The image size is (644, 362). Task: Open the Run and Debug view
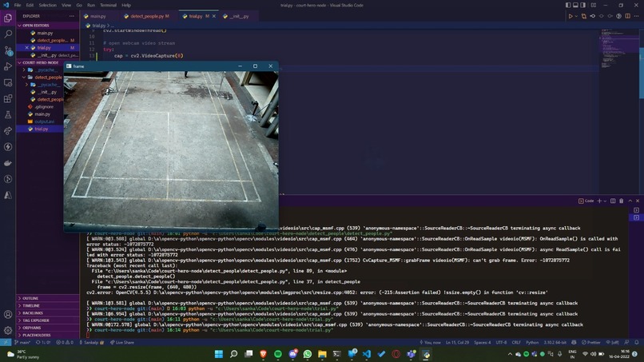click(x=8, y=66)
